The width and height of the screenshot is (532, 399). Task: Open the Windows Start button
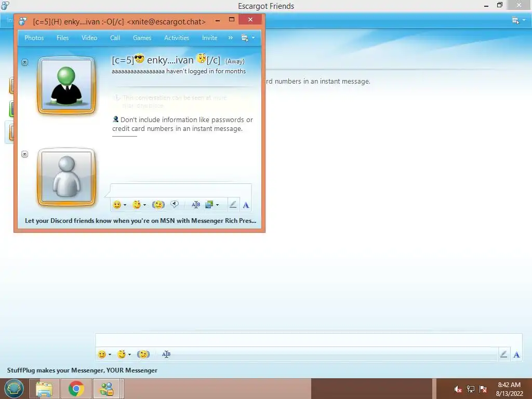coord(14,389)
